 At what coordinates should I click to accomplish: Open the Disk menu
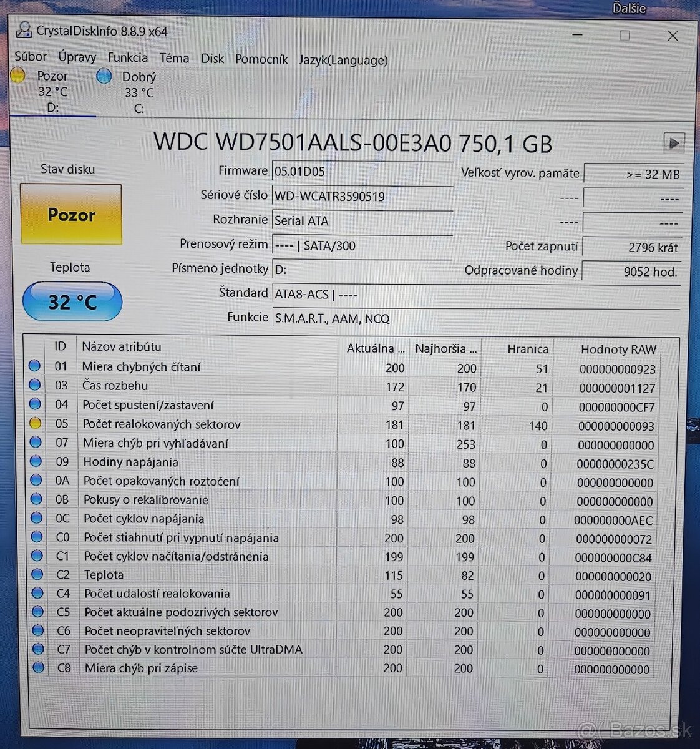pos(212,58)
